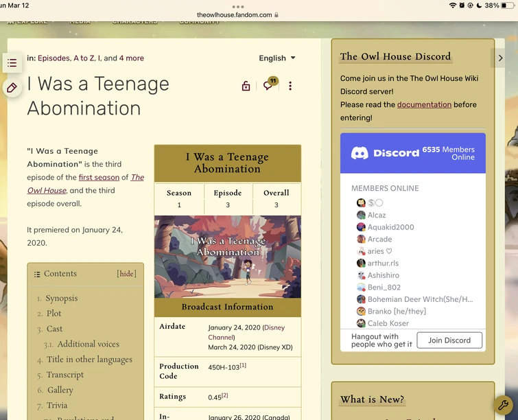Open the documentation link in Discord box

tap(424, 104)
